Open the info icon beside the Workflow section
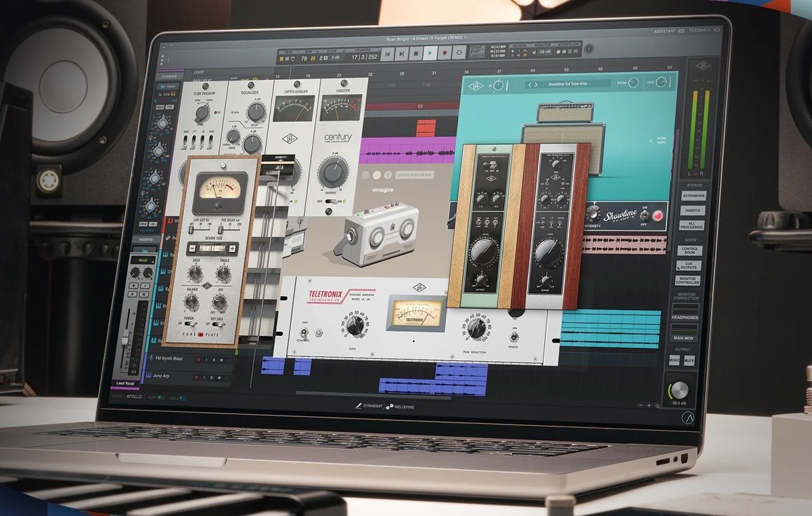812x516 pixels. (589, 49)
